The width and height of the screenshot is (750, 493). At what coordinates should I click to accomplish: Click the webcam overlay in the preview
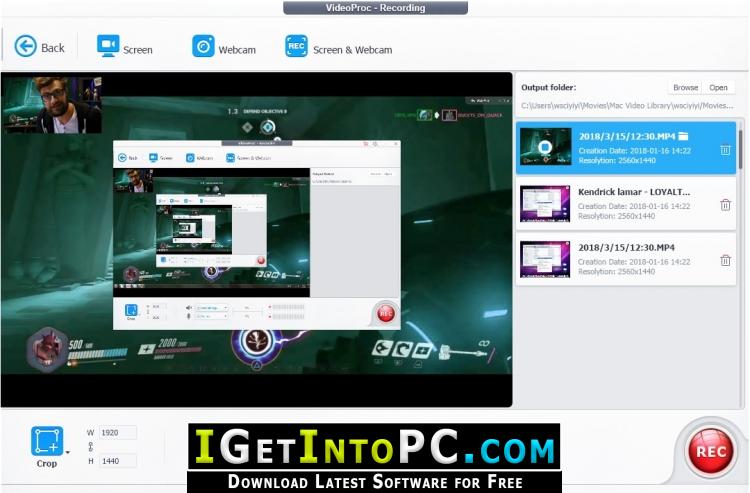[x=52, y=105]
